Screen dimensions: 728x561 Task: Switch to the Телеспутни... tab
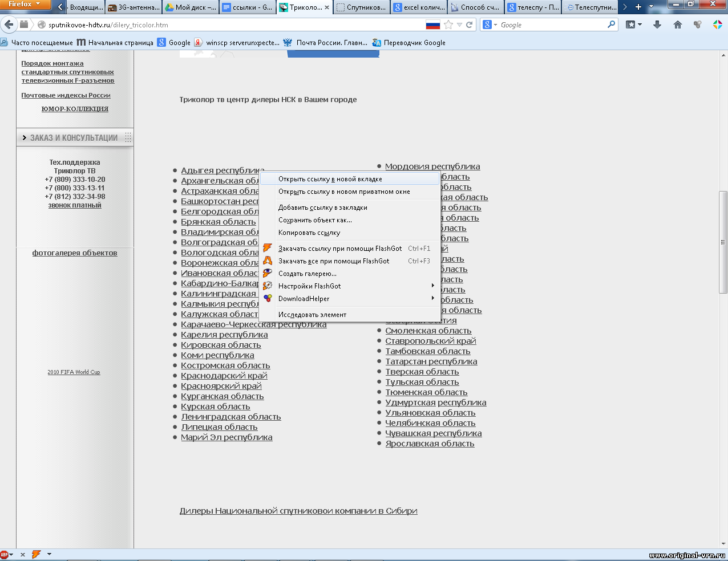[590, 7]
